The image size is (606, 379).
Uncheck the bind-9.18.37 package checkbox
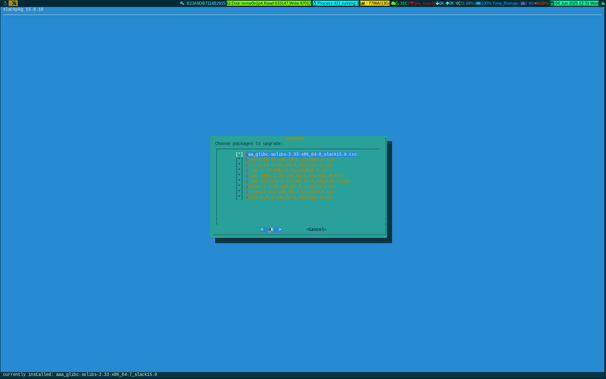coord(239,160)
